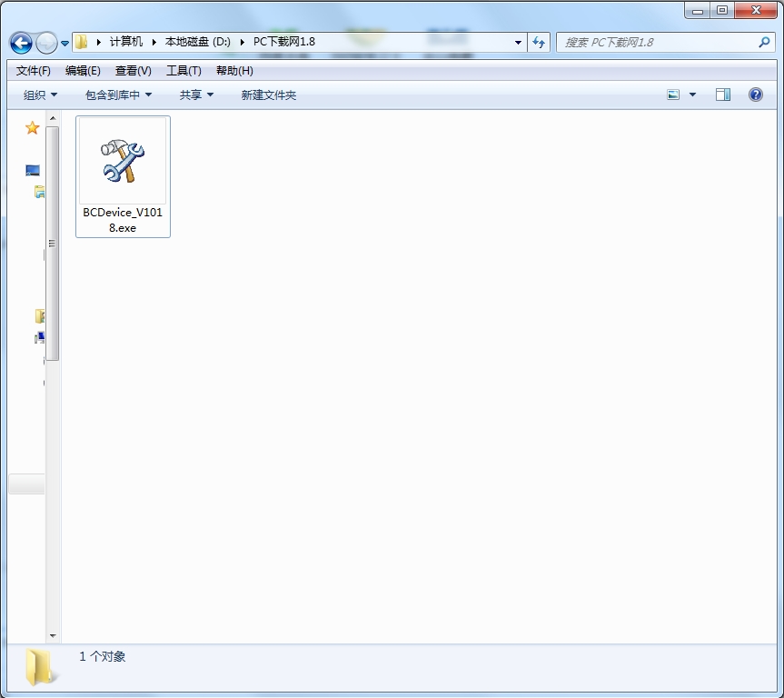Open address bar history dropdown
Screen dimensions: 784x698
518,43
